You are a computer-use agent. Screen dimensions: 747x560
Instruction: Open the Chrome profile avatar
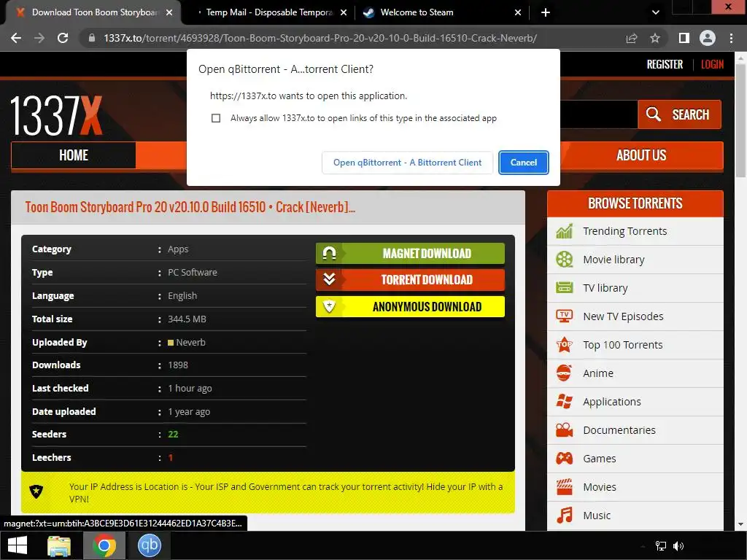coord(708,38)
